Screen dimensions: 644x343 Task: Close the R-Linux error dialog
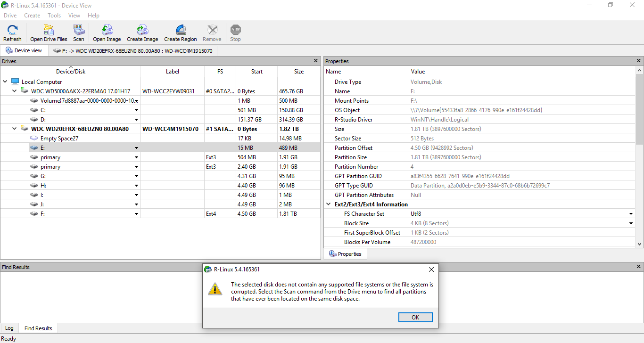431,269
